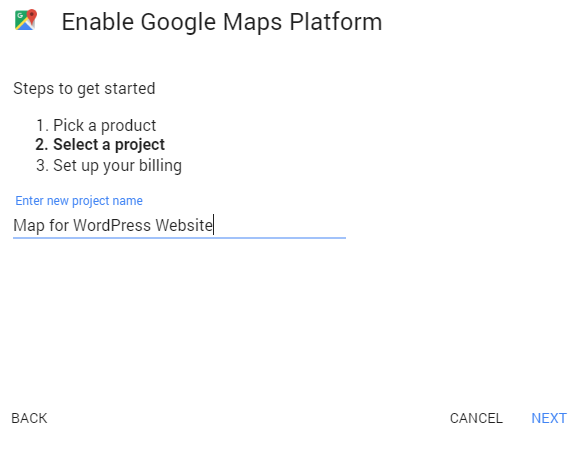Click the NEXT button
This screenshot has width=588, height=451.
point(549,418)
